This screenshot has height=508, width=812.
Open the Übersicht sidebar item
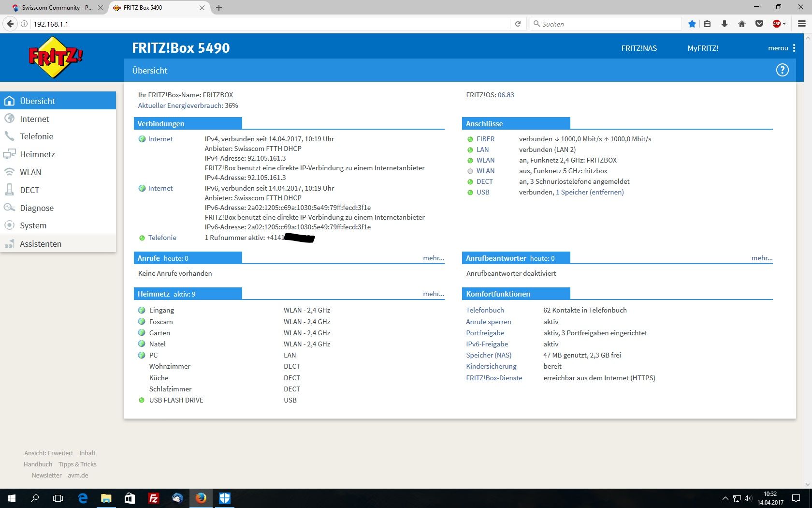pyautogui.click(x=58, y=101)
